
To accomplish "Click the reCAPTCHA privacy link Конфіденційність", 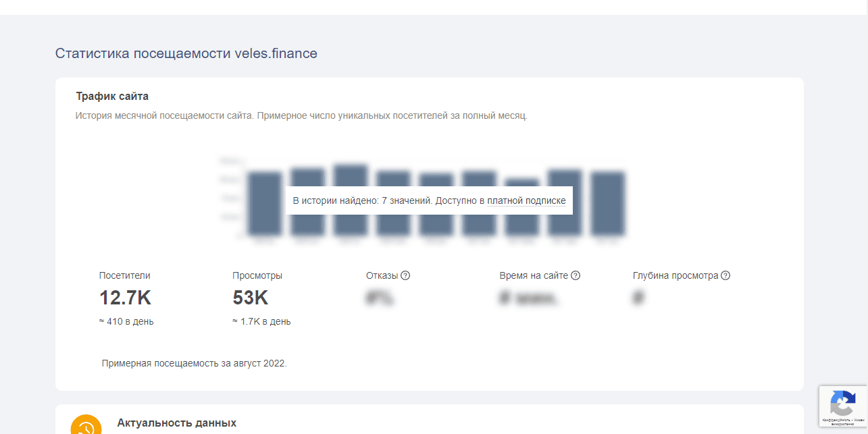I will 835,421.
